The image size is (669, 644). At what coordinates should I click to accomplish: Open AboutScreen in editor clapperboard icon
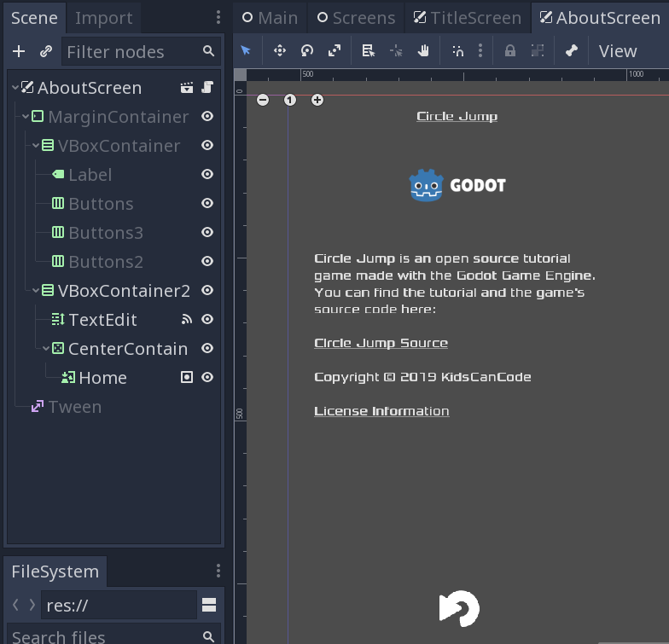point(187,87)
